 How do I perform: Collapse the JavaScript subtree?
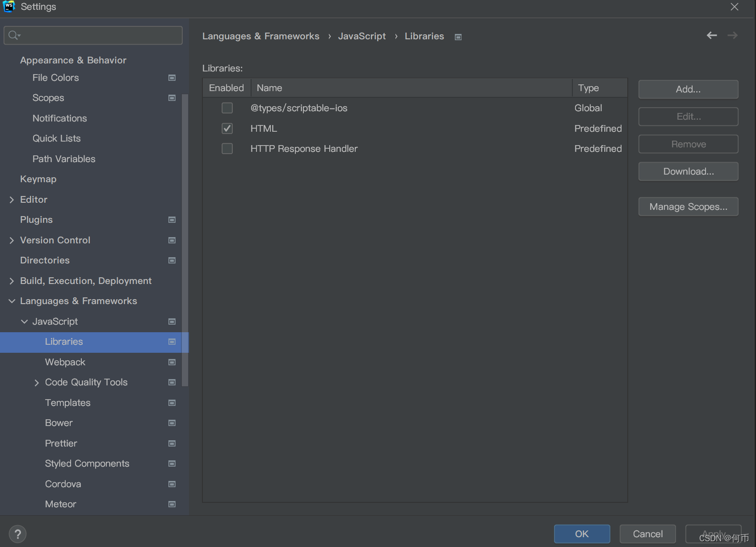pos(24,322)
